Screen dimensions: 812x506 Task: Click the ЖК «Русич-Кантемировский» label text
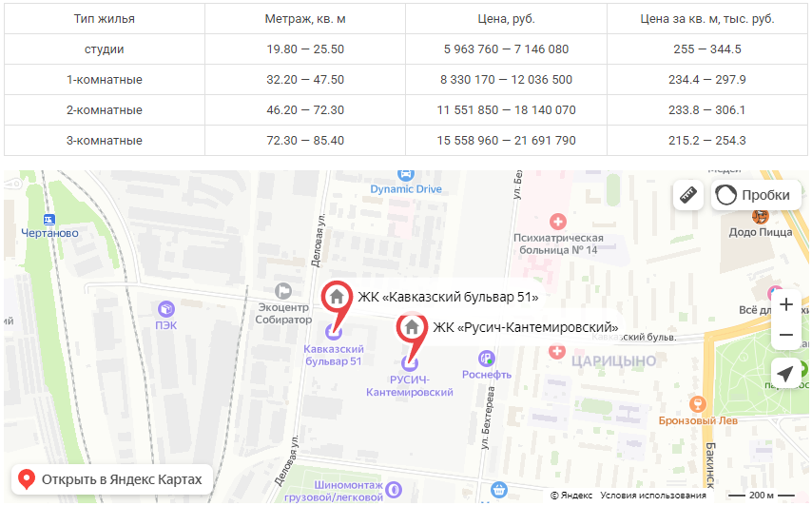pos(526,327)
